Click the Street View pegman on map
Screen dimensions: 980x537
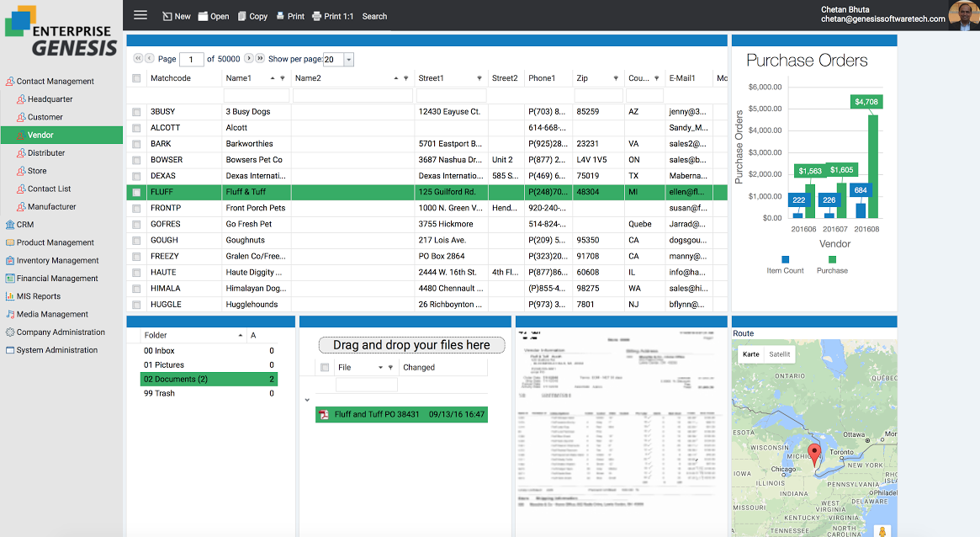pos(882,531)
